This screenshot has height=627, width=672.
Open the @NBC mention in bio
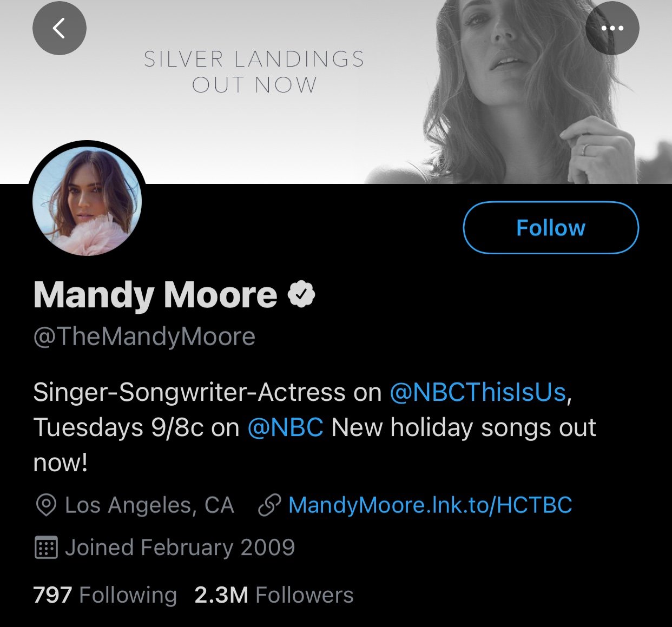point(285,427)
